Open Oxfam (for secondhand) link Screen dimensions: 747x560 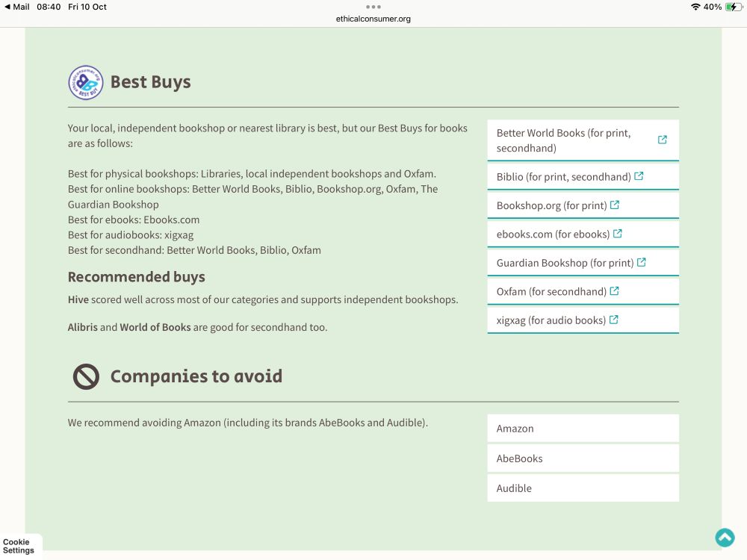(583, 291)
